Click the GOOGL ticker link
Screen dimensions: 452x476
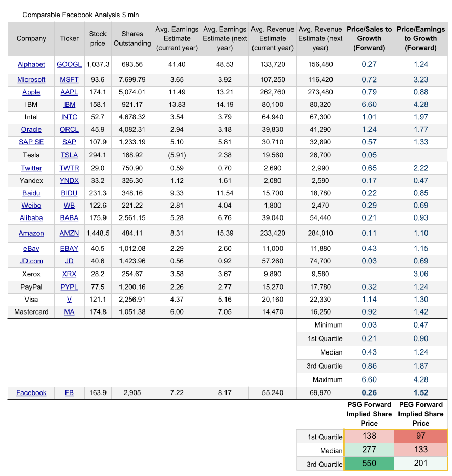click(69, 64)
